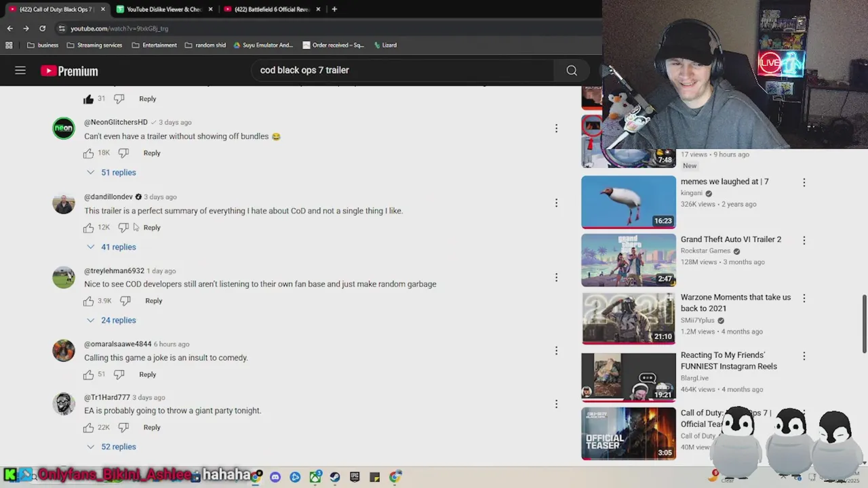The image size is (868, 488).
Task: Open the bookmarks apps grid icon
Action: 9,45
